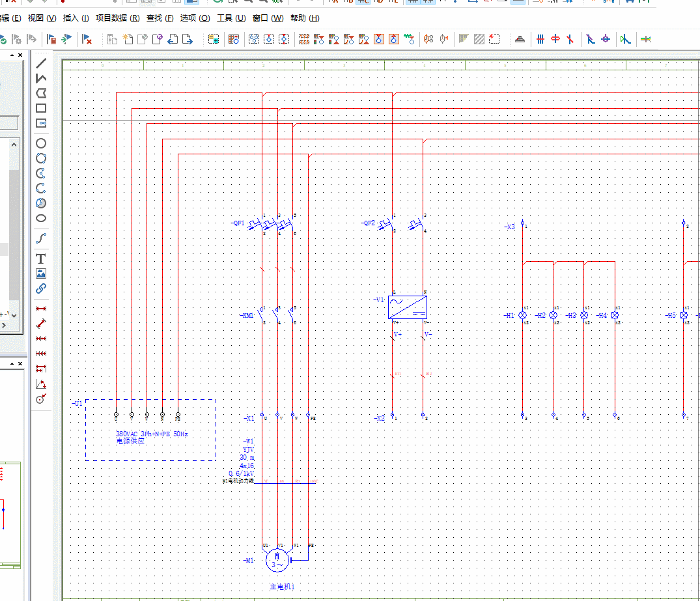This screenshot has width=700, height=601.
Task: Select the Incremental dimension tool
Action: (41, 354)
